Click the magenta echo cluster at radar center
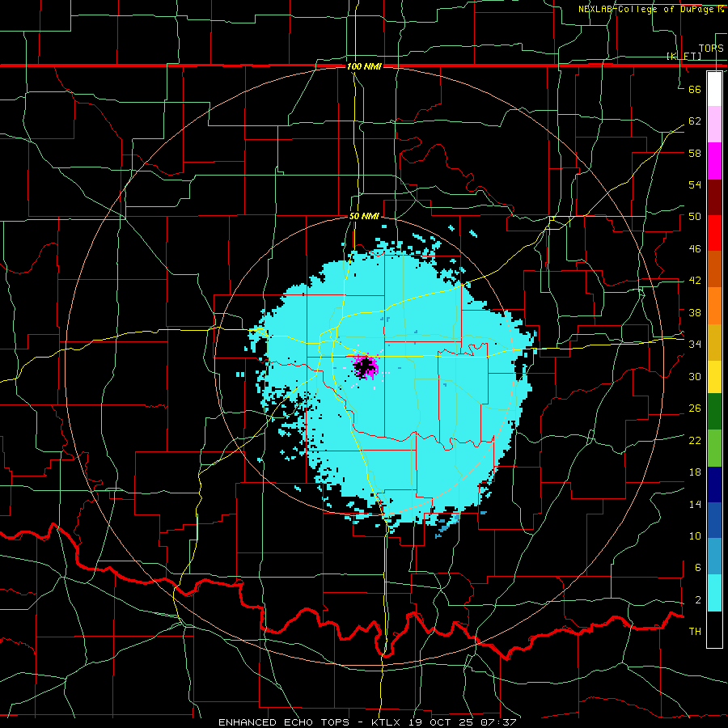The width and height of the screenshot is (728, 728). pyautogui.click(x=366, y=366)
